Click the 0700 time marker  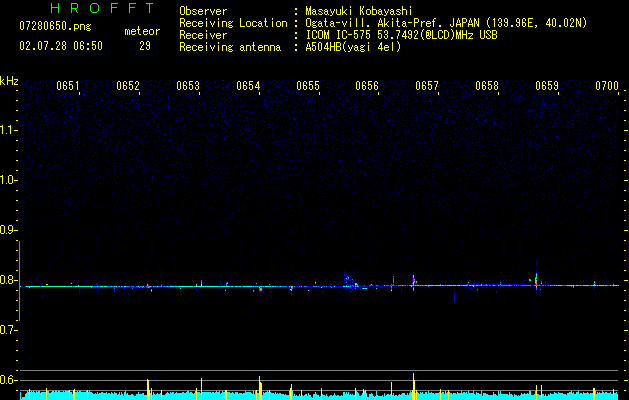(607, 86)
